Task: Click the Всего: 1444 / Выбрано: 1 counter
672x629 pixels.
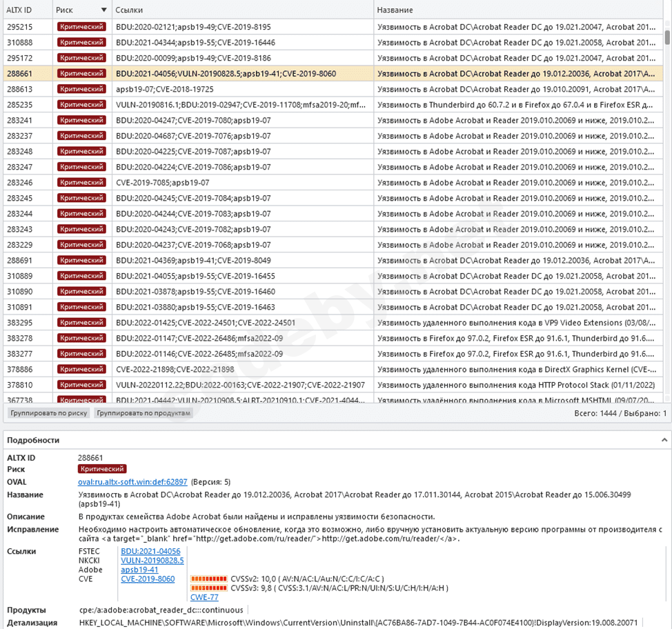Action: click(x=620, y=413)
